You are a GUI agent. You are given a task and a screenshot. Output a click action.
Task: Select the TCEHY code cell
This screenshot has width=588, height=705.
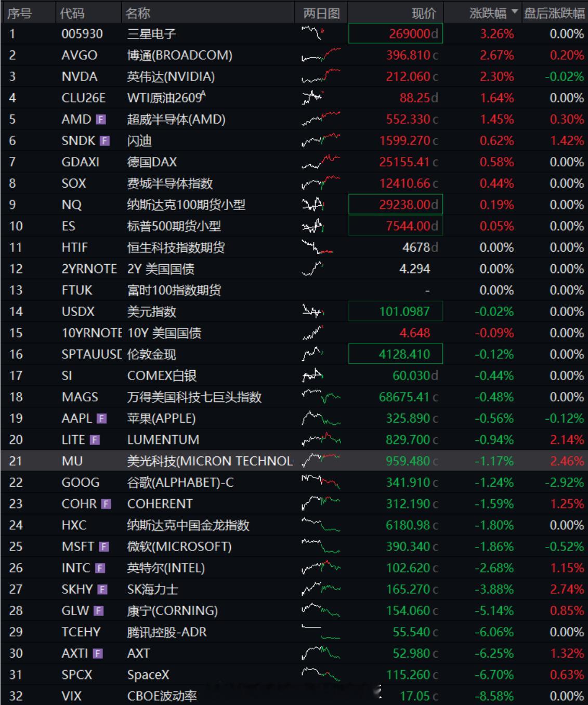(x=81, y=632)
